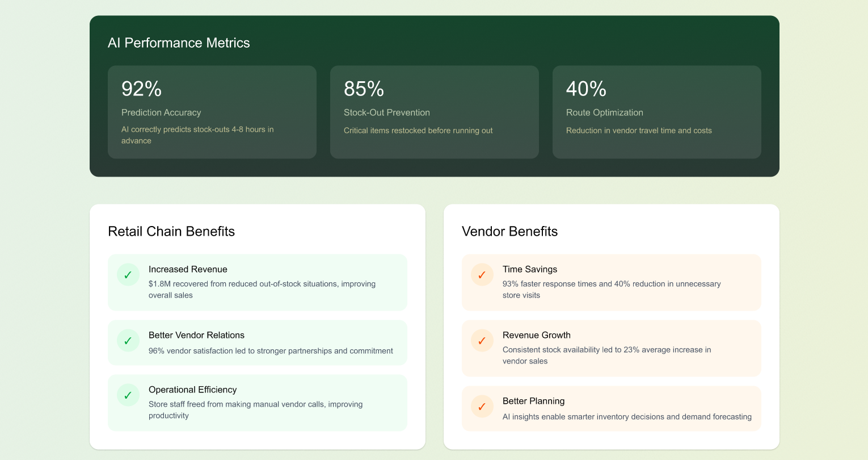The height and width of the screenshot is (460, 868).
Task: Click the Better Planning title text
Action: (533, 401)
